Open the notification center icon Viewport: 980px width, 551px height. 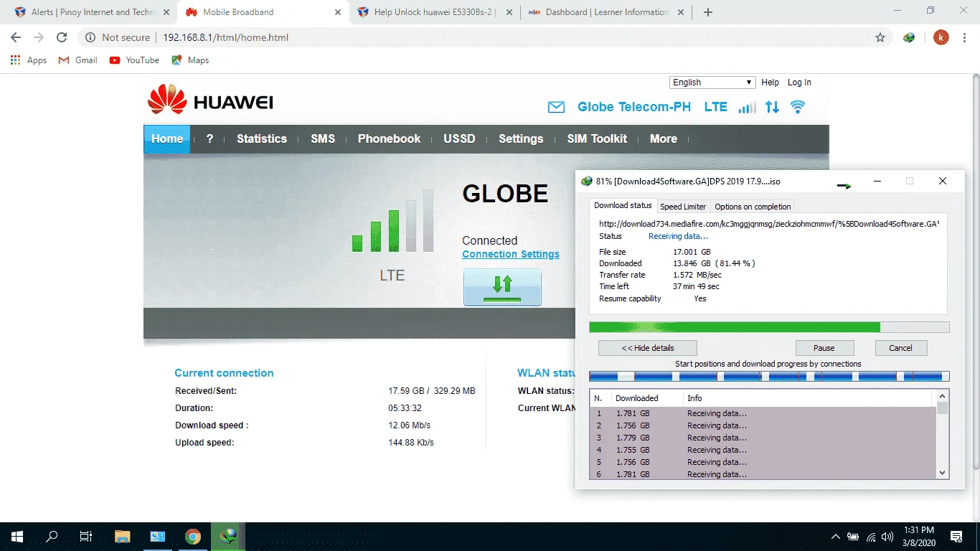[956, 537]
